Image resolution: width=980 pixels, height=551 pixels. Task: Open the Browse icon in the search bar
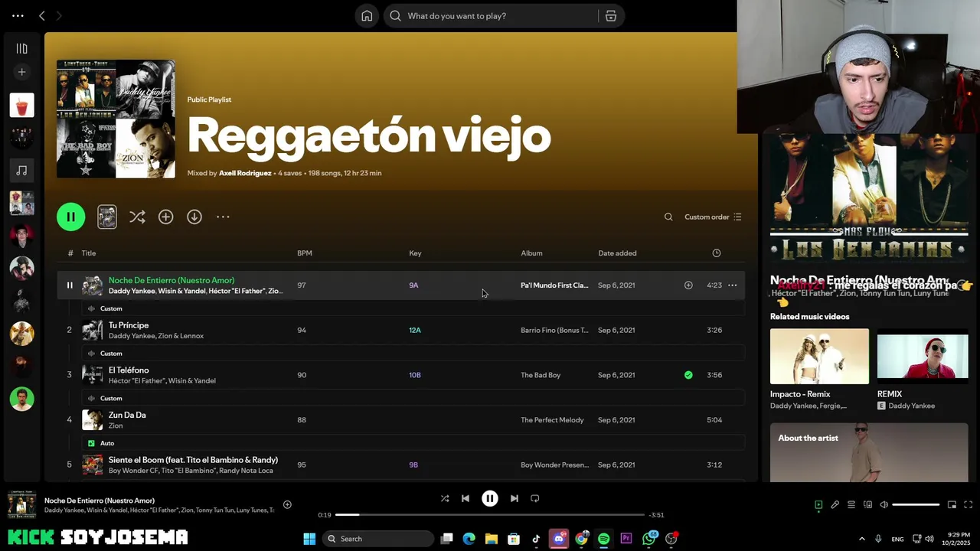click(611, 16)
